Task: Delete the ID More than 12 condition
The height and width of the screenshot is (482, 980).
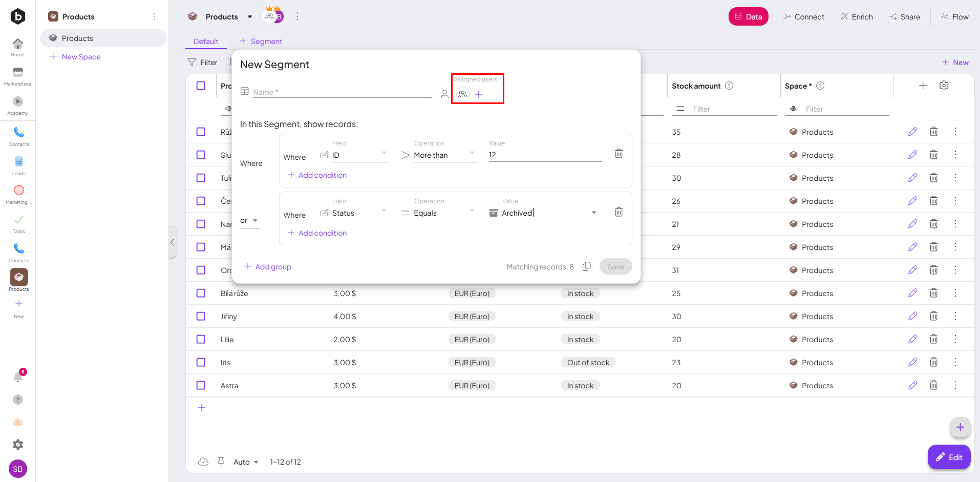Action: [619, 154]
